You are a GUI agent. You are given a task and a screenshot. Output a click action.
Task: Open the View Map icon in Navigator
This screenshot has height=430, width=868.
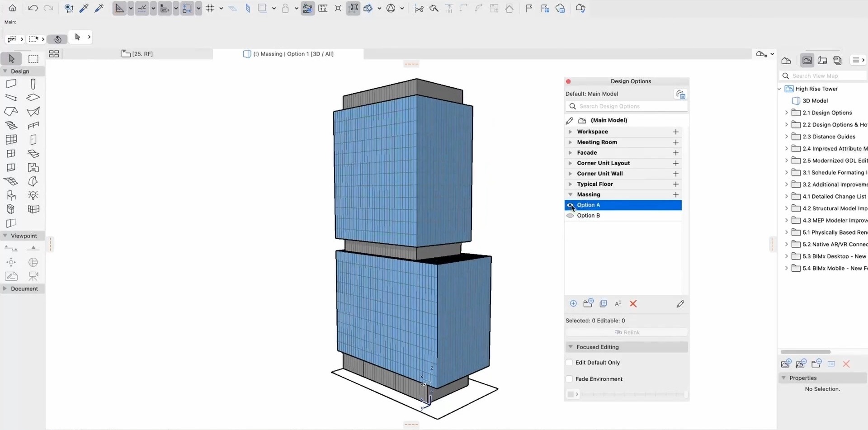807,60
